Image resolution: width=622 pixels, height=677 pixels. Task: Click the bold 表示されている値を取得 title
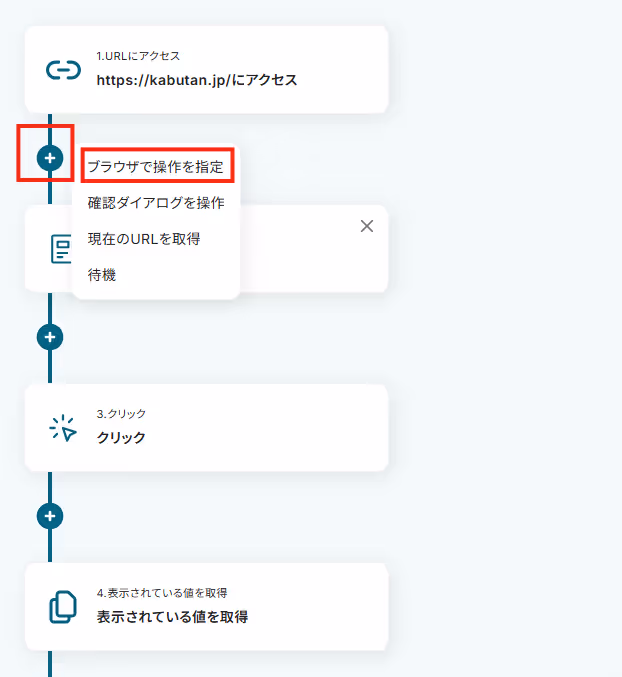pos(172,617)
